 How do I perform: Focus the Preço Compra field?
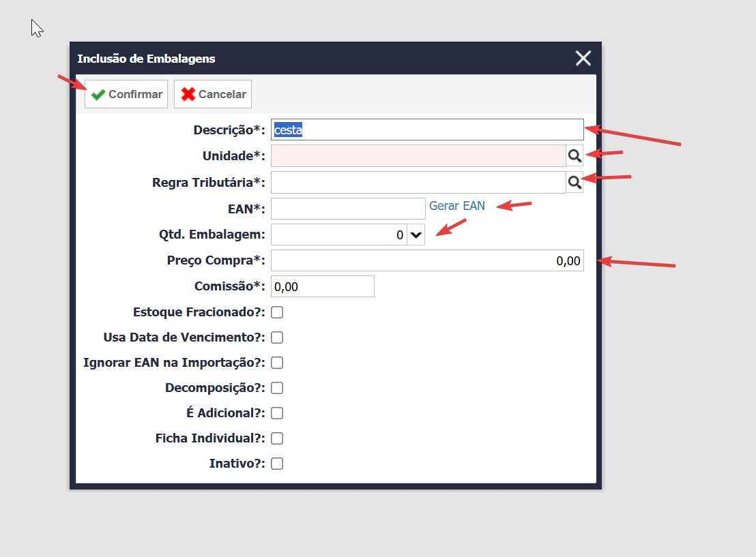pyautogui.click(x=427, y=260)
